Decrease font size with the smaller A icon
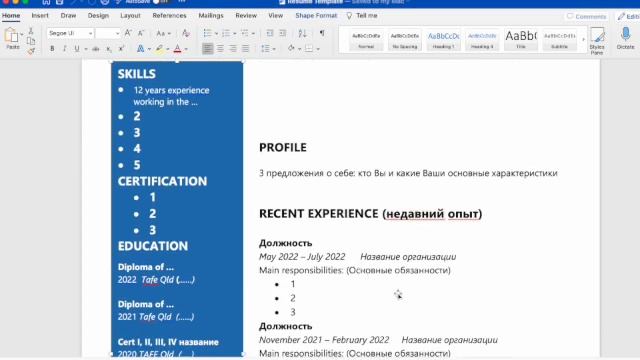The image size is (640, 360). [x=141, y=33]
